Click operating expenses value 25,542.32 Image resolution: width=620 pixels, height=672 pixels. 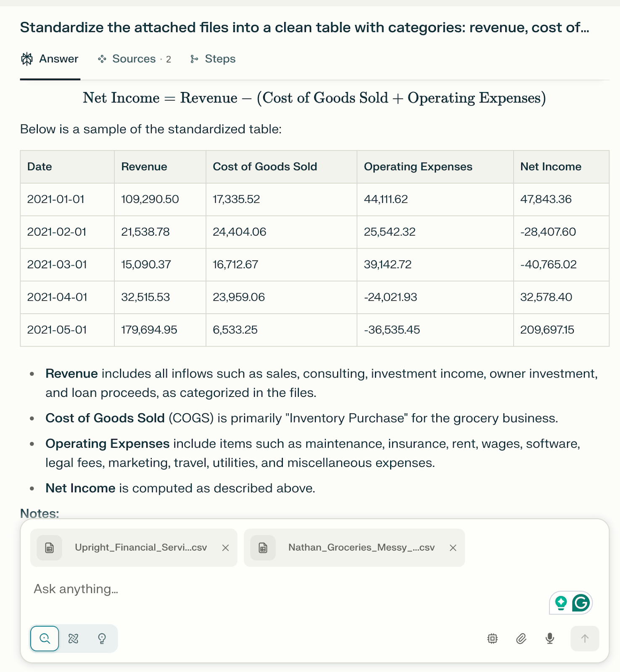coord(390,232)
